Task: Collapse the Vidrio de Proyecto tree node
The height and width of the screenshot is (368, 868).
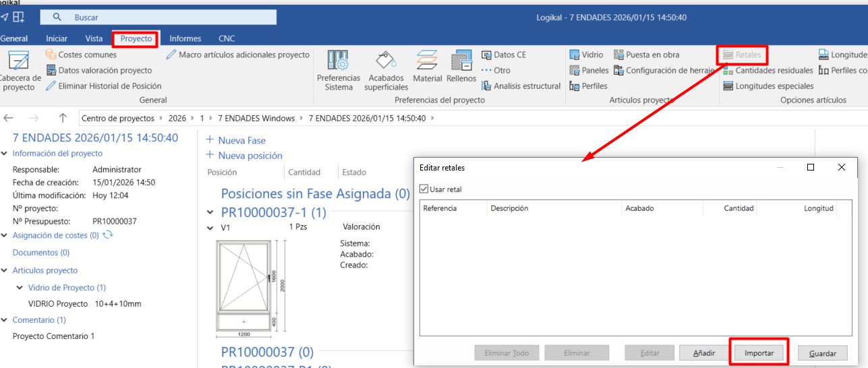Action: coord(20,288)
